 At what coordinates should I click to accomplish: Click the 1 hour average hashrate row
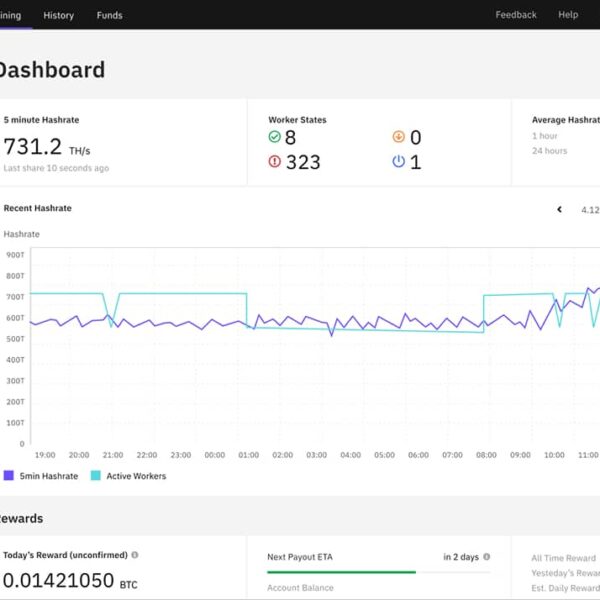tap(546, 136)
